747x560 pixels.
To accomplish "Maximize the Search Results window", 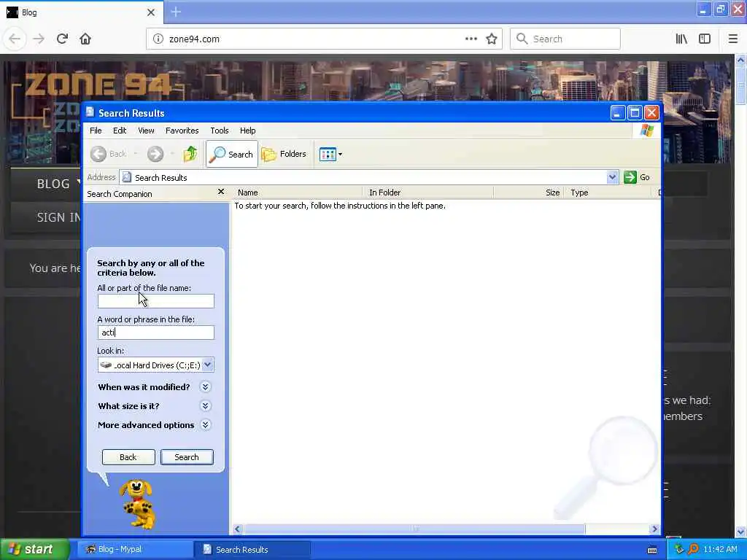I will pyautogui.click(x=635, y=113).
